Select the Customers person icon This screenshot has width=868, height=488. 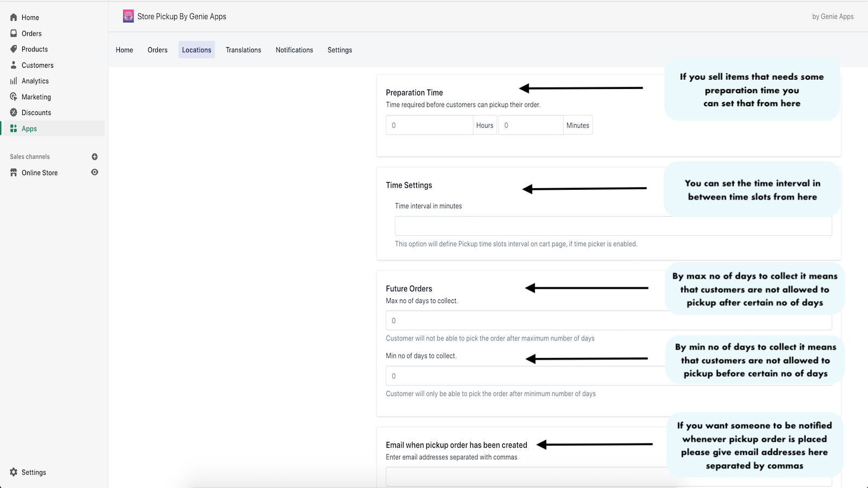[x=14, y=65]
